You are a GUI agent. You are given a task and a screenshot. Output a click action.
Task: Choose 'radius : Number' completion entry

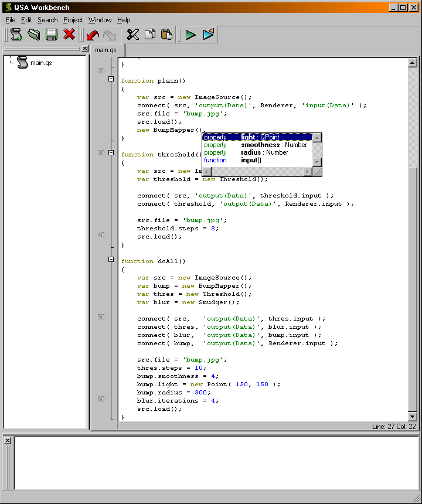pyautogui.click(x=257, y=152)
